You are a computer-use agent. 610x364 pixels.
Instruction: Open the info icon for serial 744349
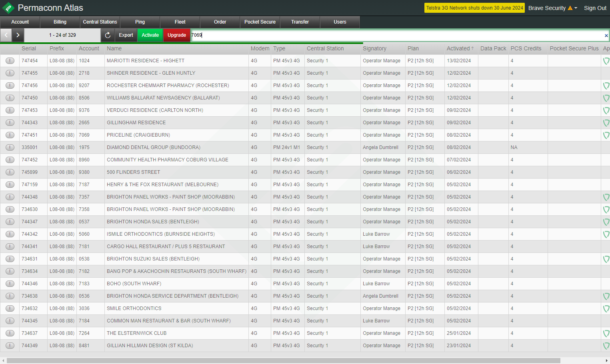click(10, 346)
